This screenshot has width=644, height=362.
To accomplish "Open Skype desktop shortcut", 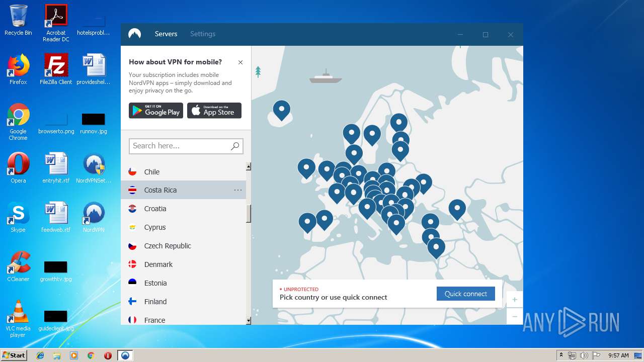I will (x=18, y=217).
